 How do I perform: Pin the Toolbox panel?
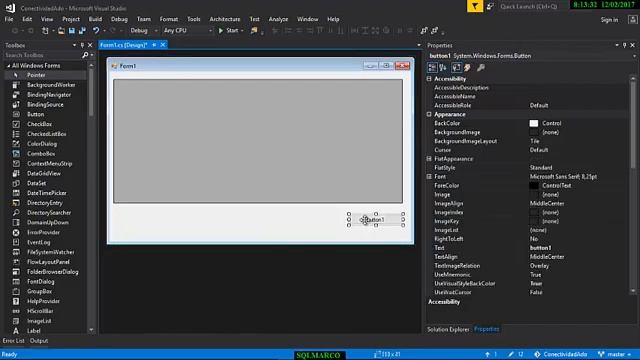click(x=82, y=45)
